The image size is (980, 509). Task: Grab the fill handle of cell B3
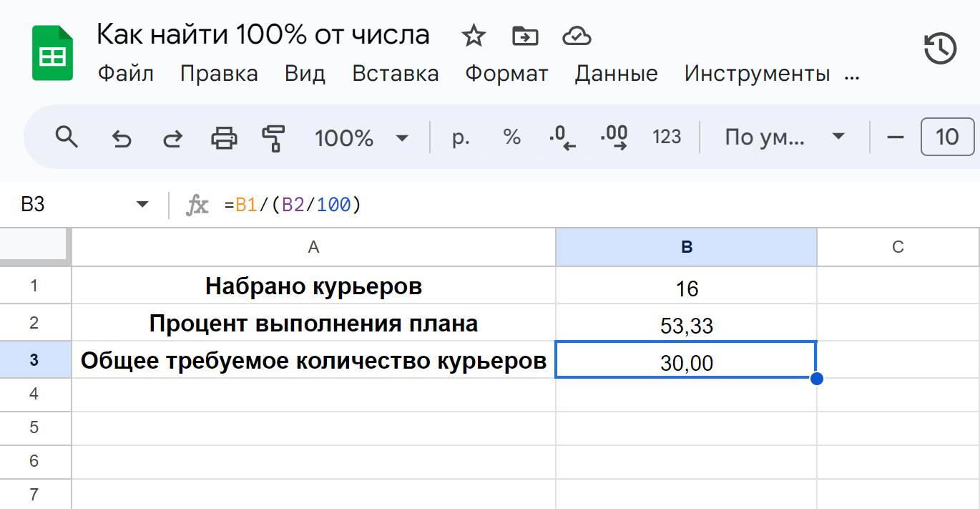click(x=817, y=378)
